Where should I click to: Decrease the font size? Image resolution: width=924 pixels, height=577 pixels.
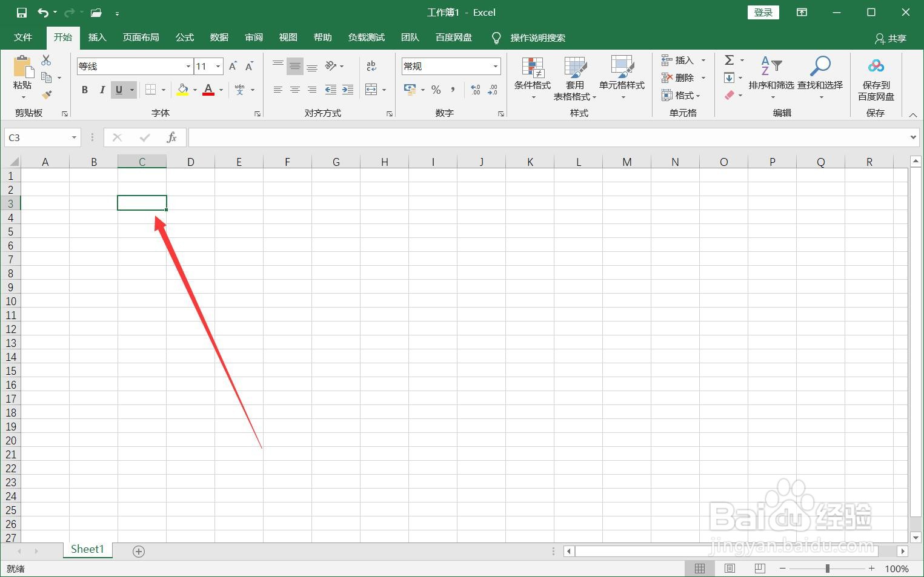pyautogui.click(x=249, y=66)
